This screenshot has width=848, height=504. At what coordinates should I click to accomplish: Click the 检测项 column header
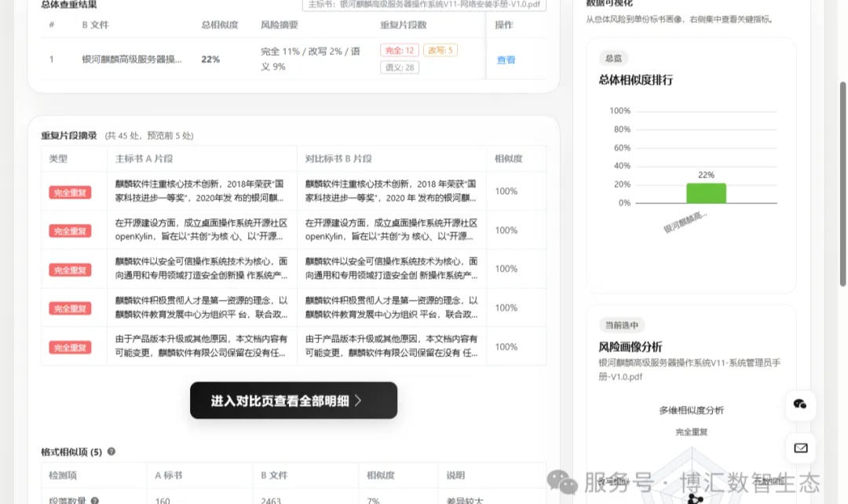click(63, 475)
